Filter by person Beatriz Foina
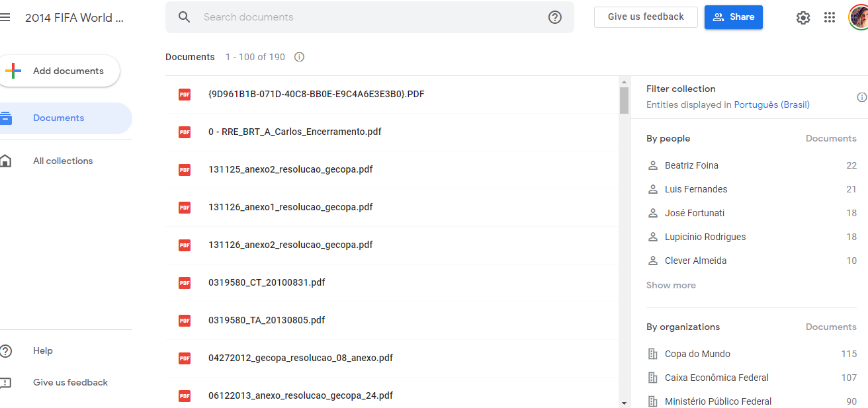This screenshot has height=408, width=868. point(691,165)
